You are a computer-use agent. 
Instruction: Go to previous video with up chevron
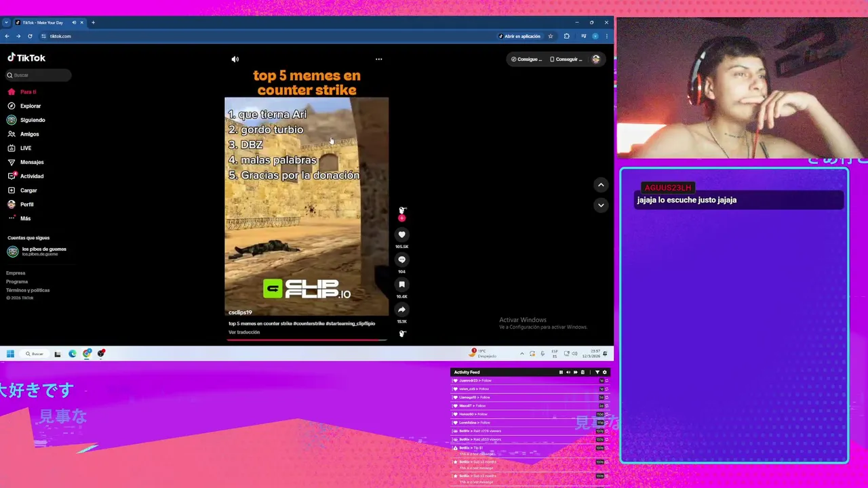601,185
